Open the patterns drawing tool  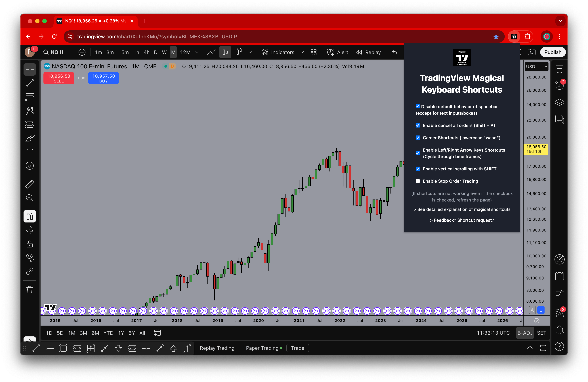(30, 111)
